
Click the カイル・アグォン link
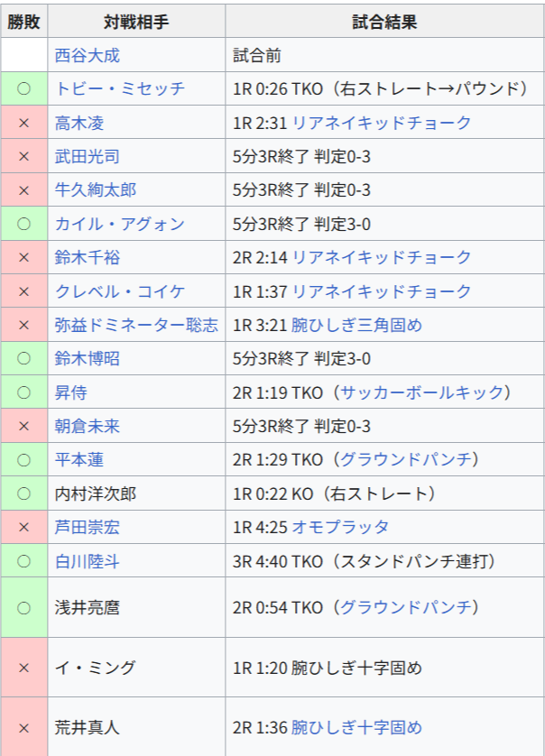(x=120, y=225)
